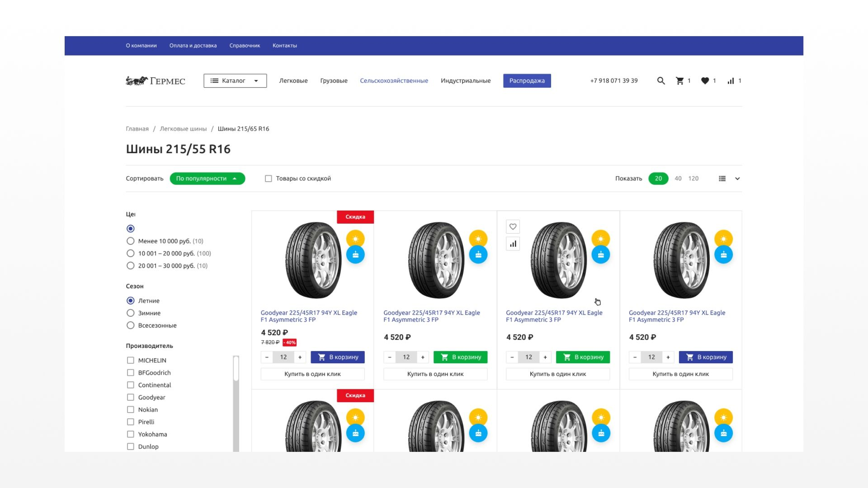
Task: Open Легковые шины breadcrumb link
Action: (x=183, y=129)
